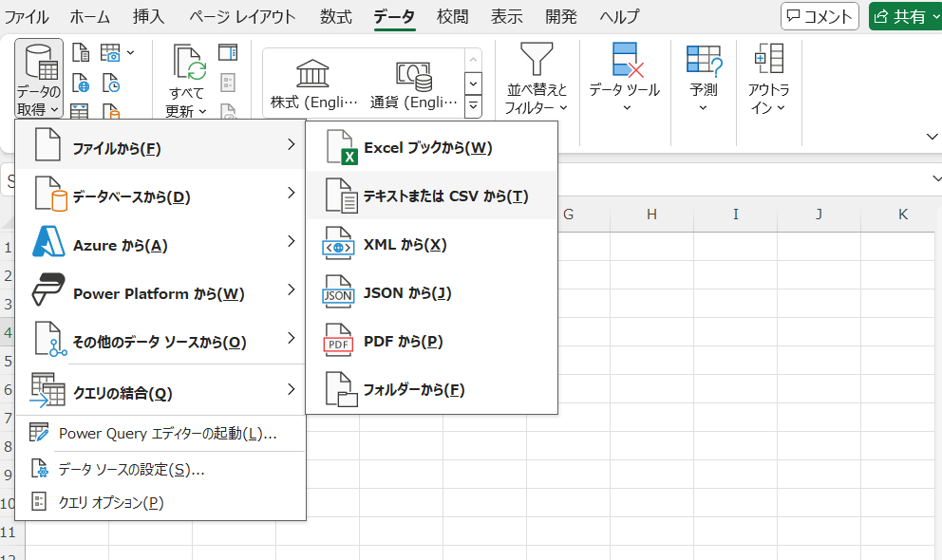Expand クエリの結合(Q) submenu

click(160, 389)
